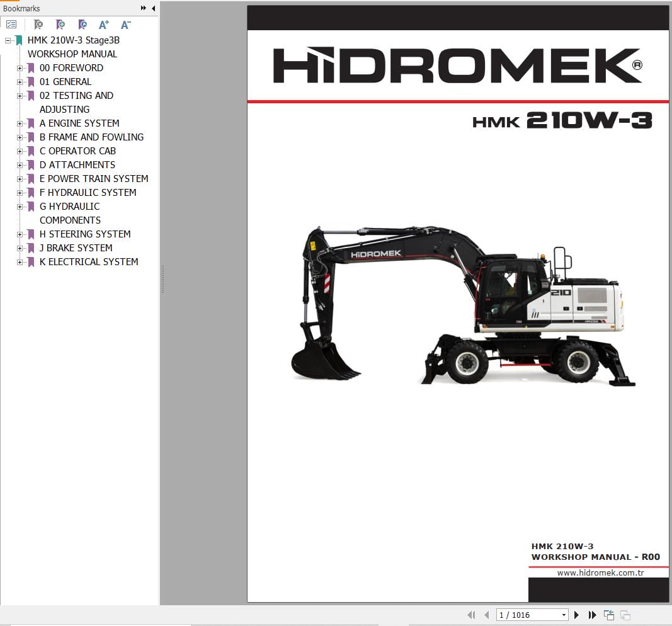Go to the last page
Image resolution: width=672 pixels, height=626 pixels.
click(592, 614)
